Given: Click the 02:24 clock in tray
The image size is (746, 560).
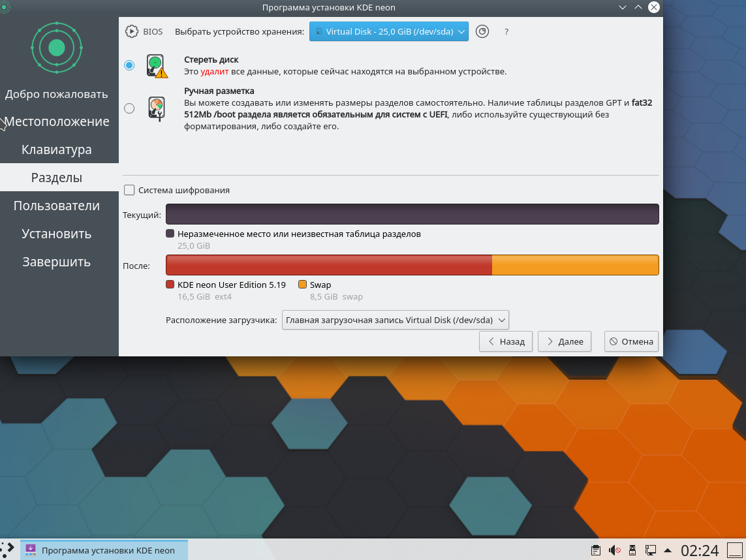Looking at the screenshot, I should 700,550.
